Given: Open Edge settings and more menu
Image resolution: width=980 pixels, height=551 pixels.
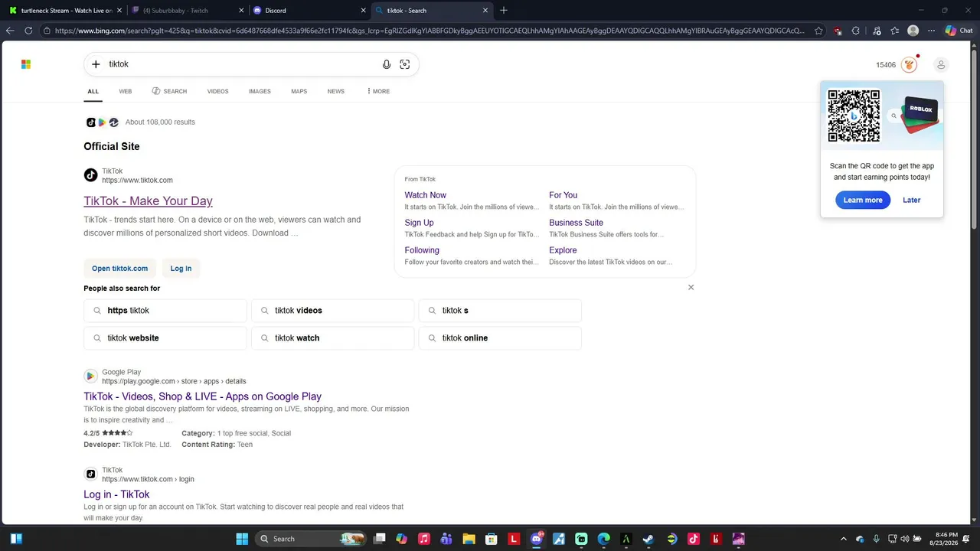Looking at the screenshot, I should click(x=931, y=31).
